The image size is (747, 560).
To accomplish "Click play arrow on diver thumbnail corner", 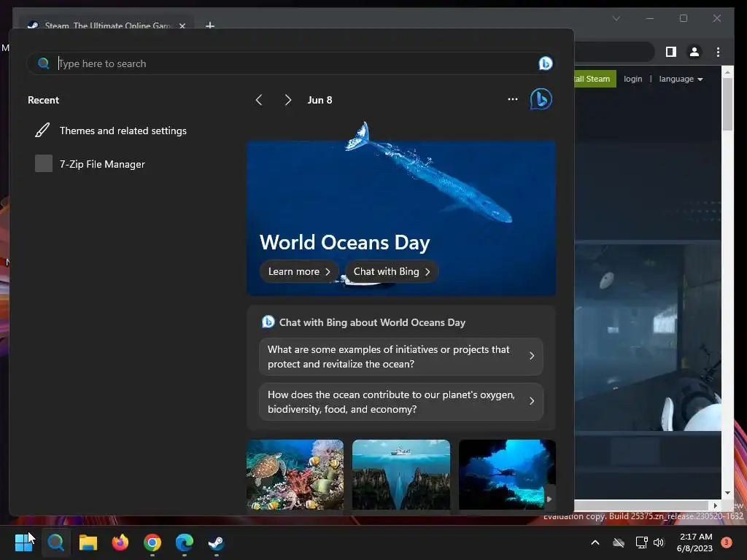I will (549, 499).
